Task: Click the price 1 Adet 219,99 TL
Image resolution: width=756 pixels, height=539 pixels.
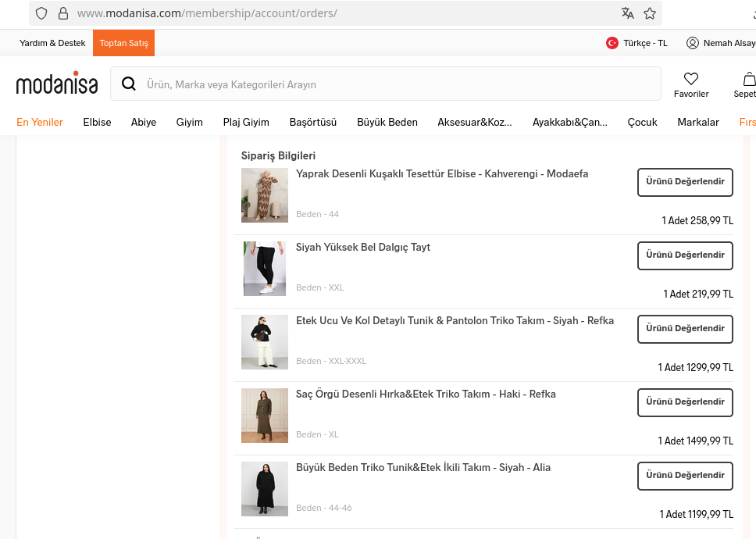Action: pos(698,294)
